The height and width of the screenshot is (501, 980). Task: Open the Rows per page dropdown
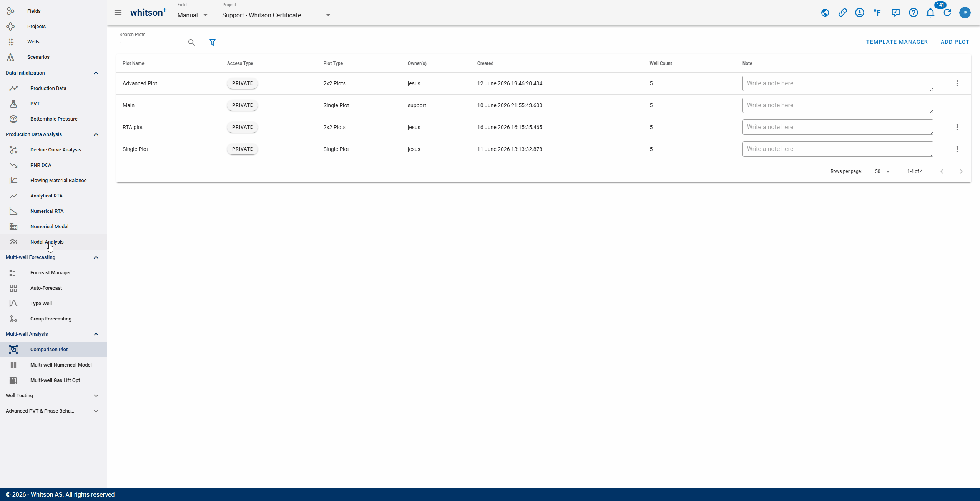[x=883, y=171]
